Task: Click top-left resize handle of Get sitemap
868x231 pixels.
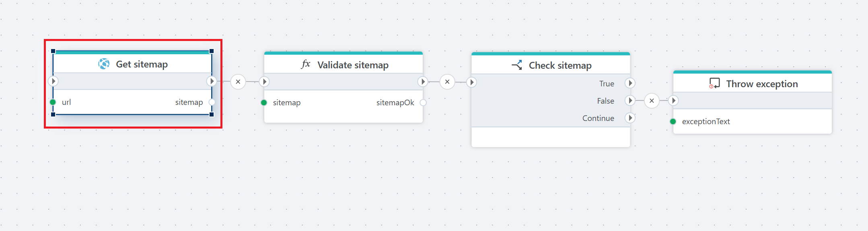Action: pos(53,51)
